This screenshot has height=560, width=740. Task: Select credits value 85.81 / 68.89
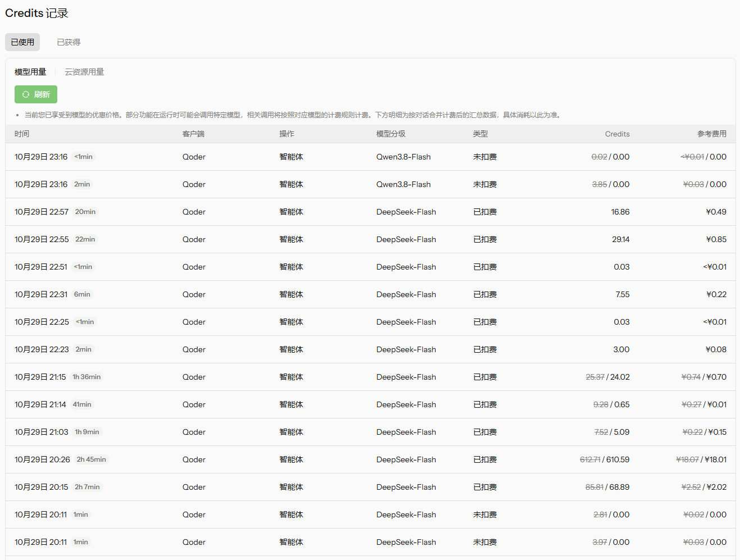point(607,487)
